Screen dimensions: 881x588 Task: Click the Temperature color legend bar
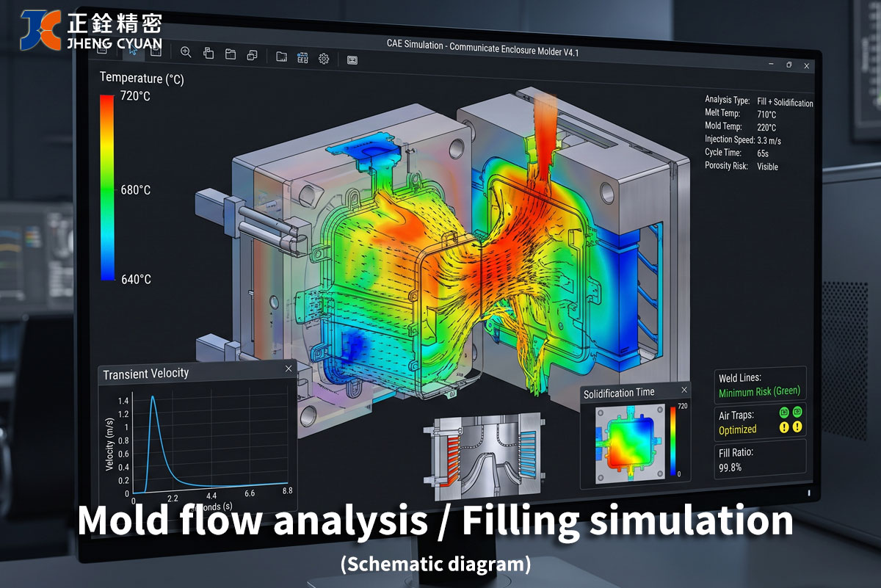point(107,187)
